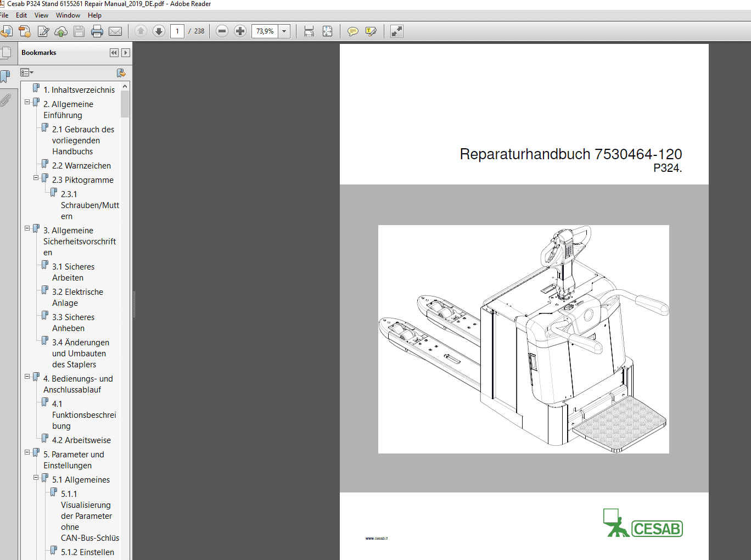
Task: Open the '5.1.2 Einstellen' bookmark
Action: coord(87,552)
